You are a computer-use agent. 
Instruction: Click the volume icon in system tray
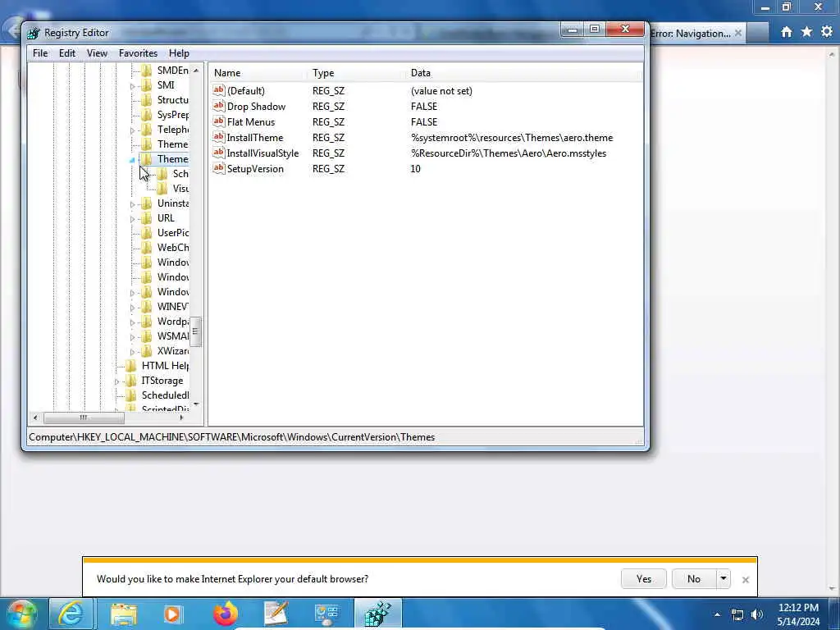click(757, 614)
